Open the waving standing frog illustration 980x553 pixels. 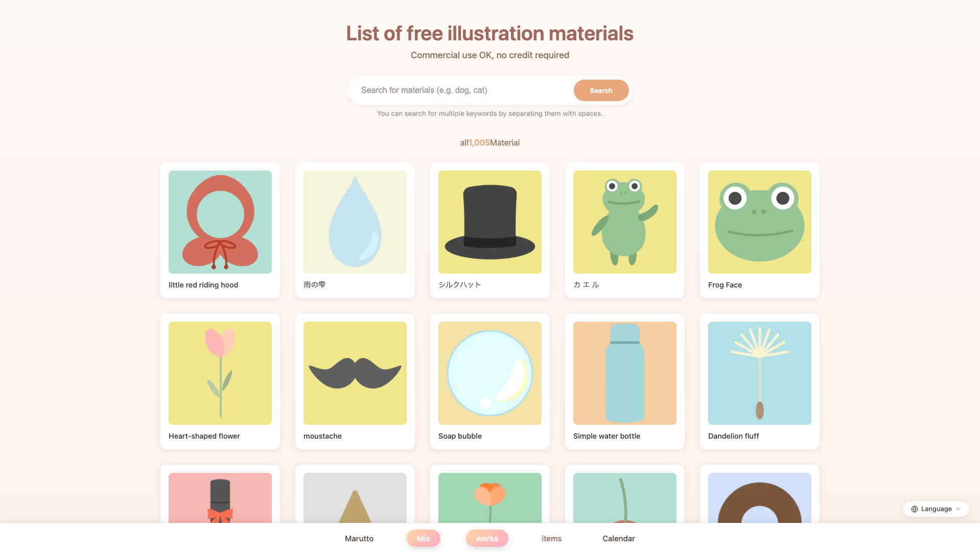tap(625, 222)
